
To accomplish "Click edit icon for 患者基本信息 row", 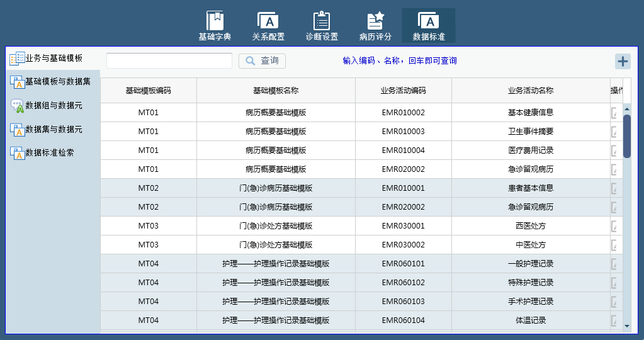I will [x=614, y=188].
